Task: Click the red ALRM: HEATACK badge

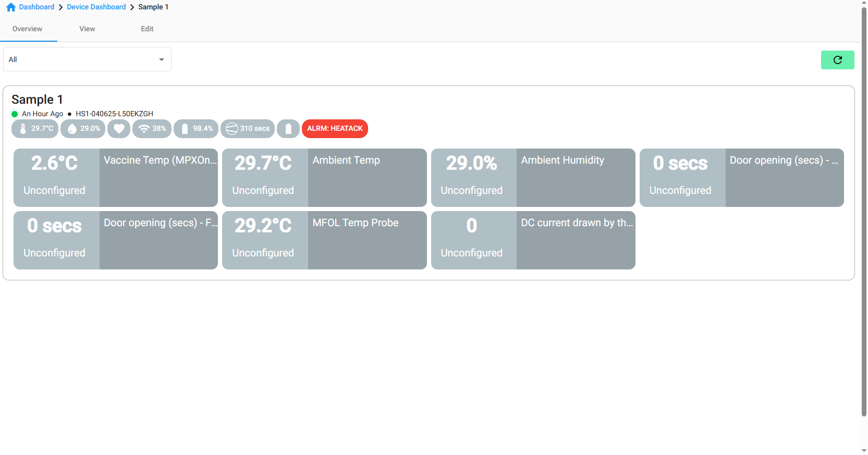Action: point(335,129)
